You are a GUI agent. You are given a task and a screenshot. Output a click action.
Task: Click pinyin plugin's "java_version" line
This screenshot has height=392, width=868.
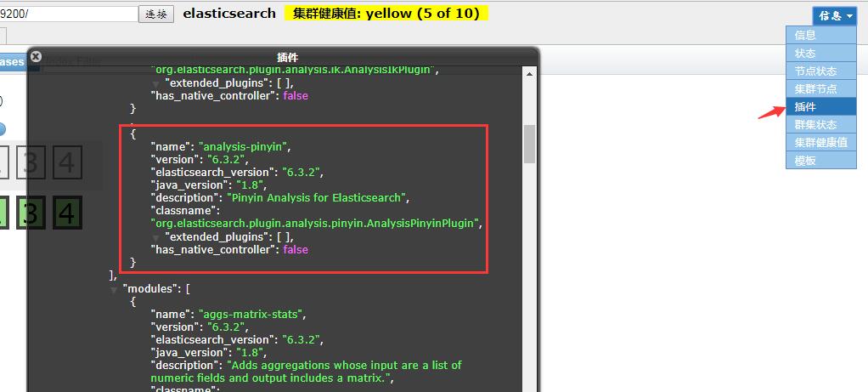pos(209,185)
